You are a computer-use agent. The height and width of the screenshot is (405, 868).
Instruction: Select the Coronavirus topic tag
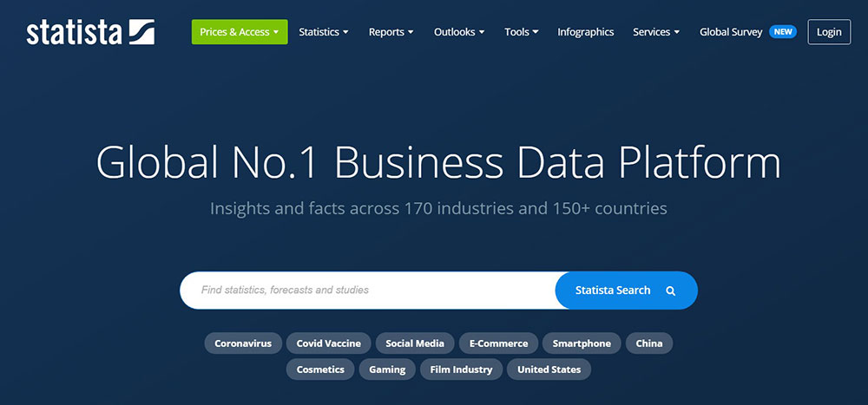click(243, 343)
